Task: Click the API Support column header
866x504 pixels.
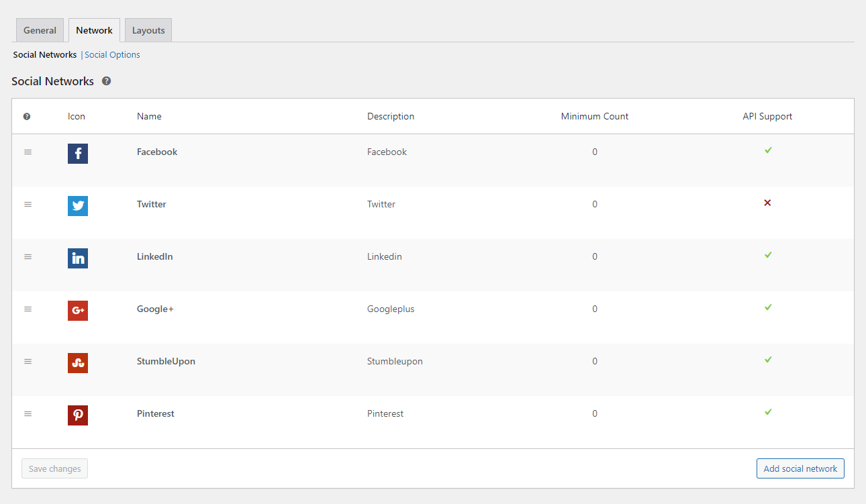Action: point(767,117)
